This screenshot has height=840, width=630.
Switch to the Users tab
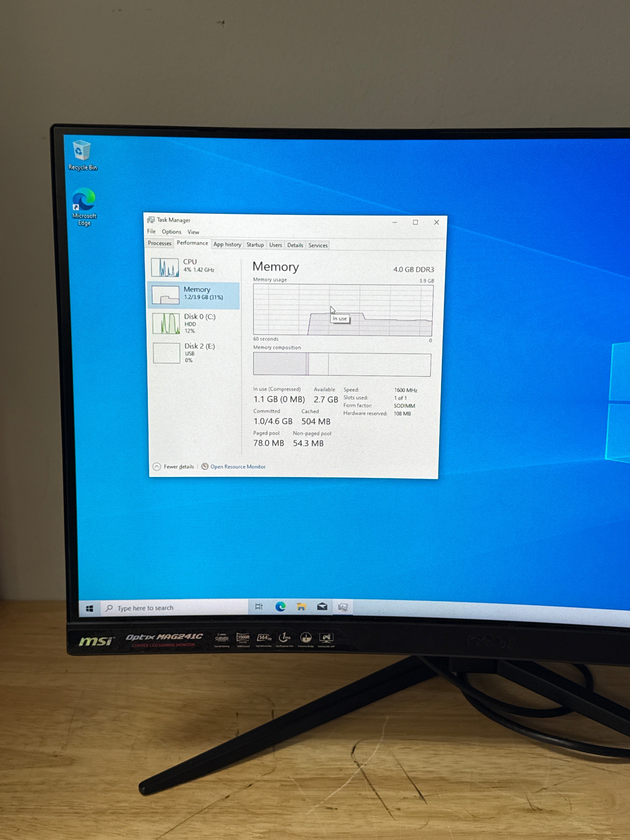(x=276, y=245)
